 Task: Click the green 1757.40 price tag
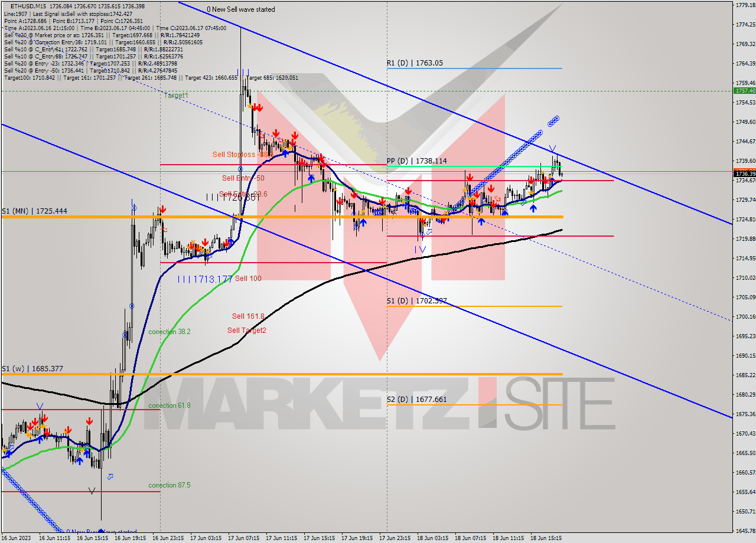(x=744, y=91)
